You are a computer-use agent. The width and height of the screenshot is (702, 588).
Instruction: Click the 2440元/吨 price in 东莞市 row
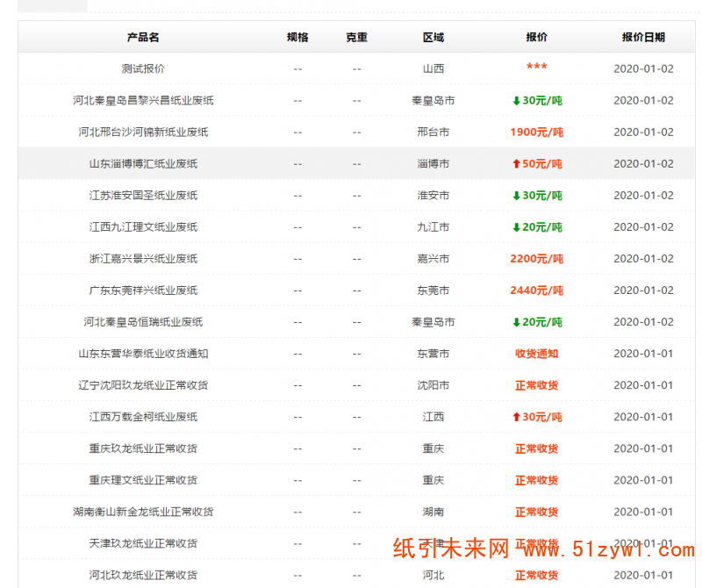pyautogui.click(x=537, y=290)
